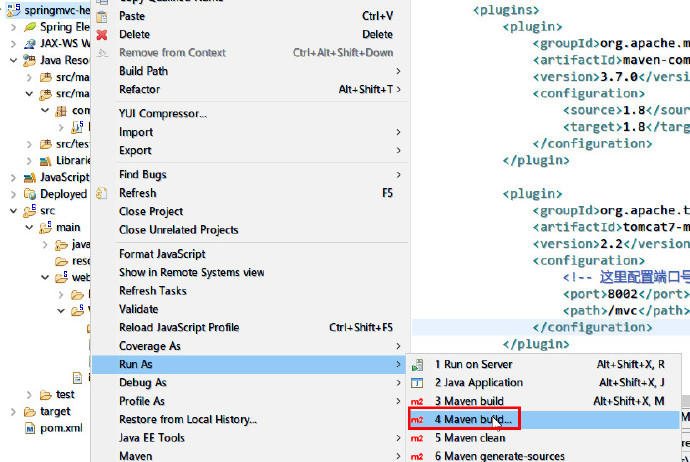Expand the JavaScript Resources node
This screenshot has height=462, width=690.
13,177
